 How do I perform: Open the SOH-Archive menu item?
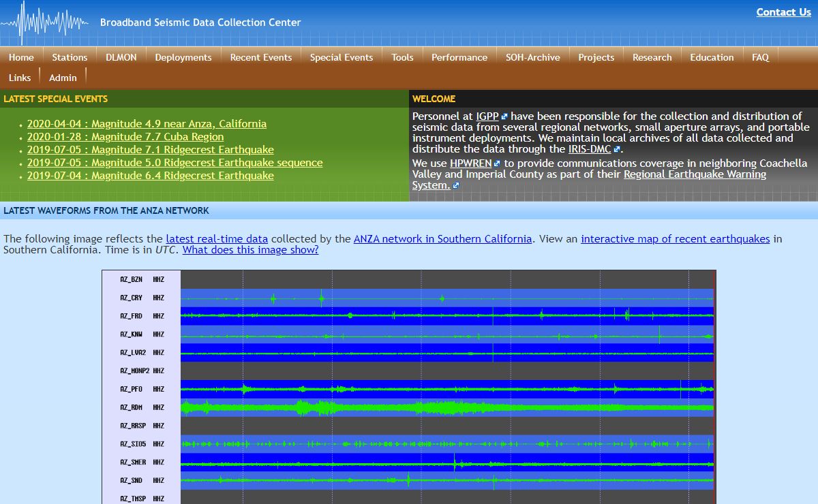[533, 57]
